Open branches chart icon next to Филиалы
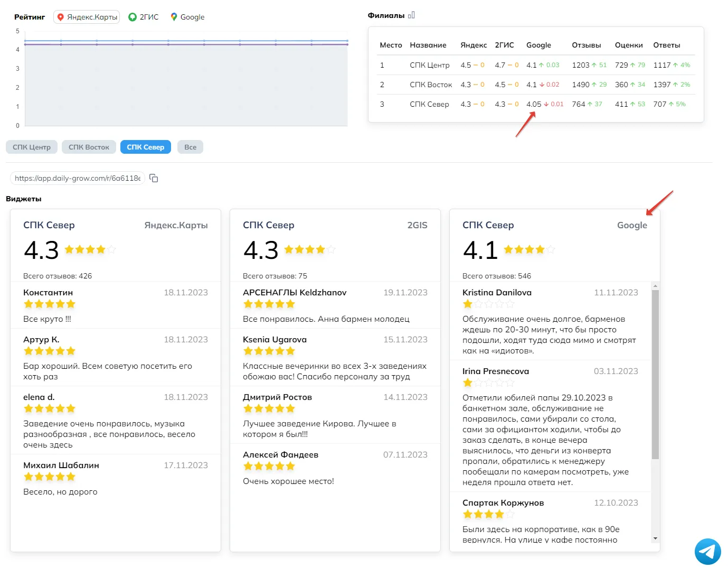Image resolution: width=728 pixels, height=568 pixels. pos(411,15)
